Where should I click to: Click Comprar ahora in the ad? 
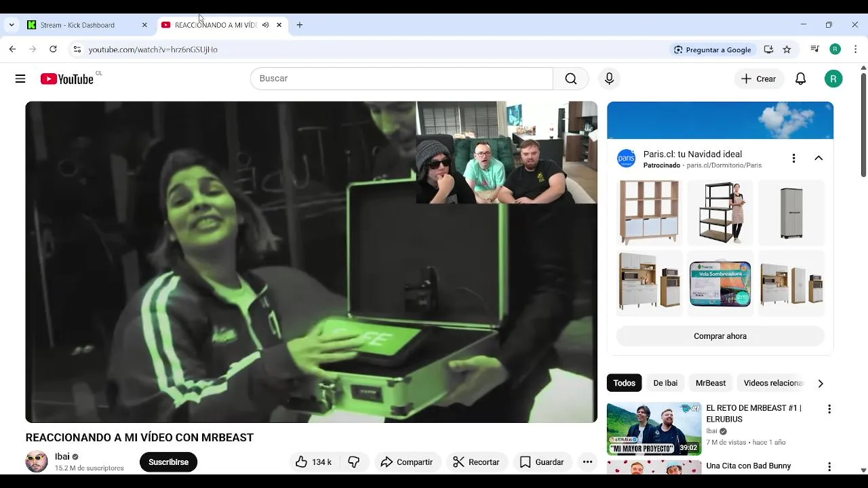[720, 336]
